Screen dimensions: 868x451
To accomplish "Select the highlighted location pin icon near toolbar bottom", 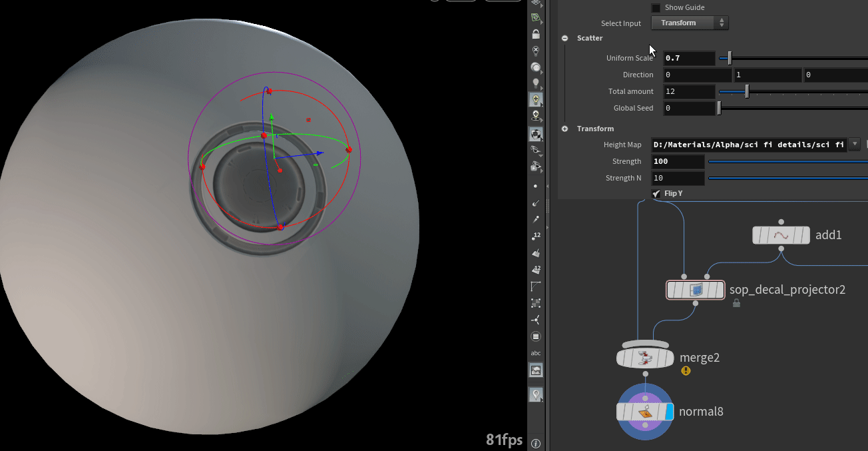I will (x=536, y=394).
